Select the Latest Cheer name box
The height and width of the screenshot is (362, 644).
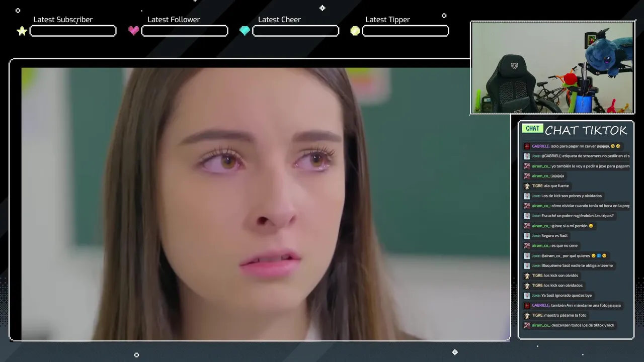295,31
